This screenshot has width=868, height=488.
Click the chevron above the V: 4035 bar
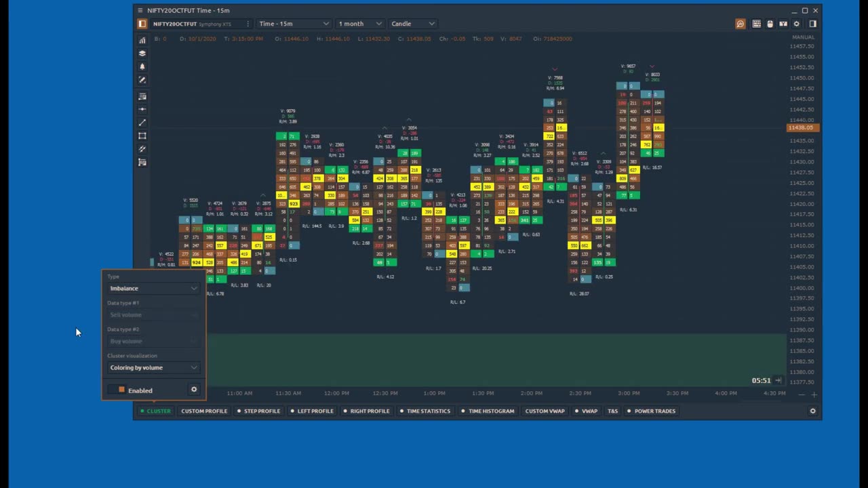pyautogui.click(x=384, y=127)
